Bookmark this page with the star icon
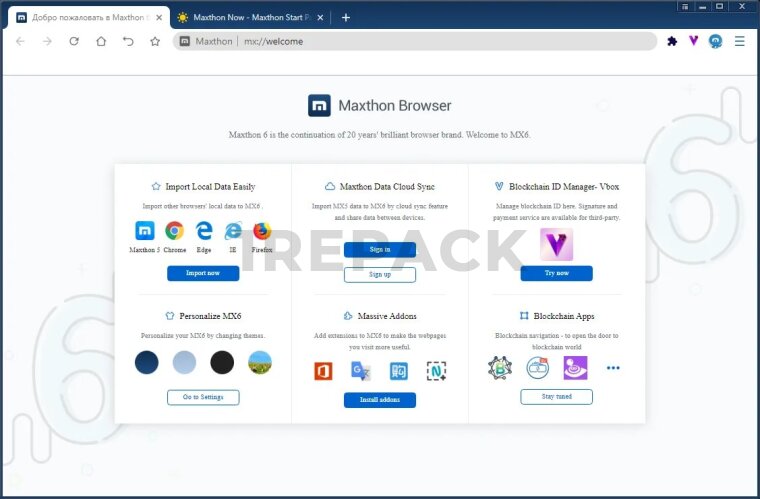Image resolution: width=760 pixels, height=499 pixels. click(155, 41)
